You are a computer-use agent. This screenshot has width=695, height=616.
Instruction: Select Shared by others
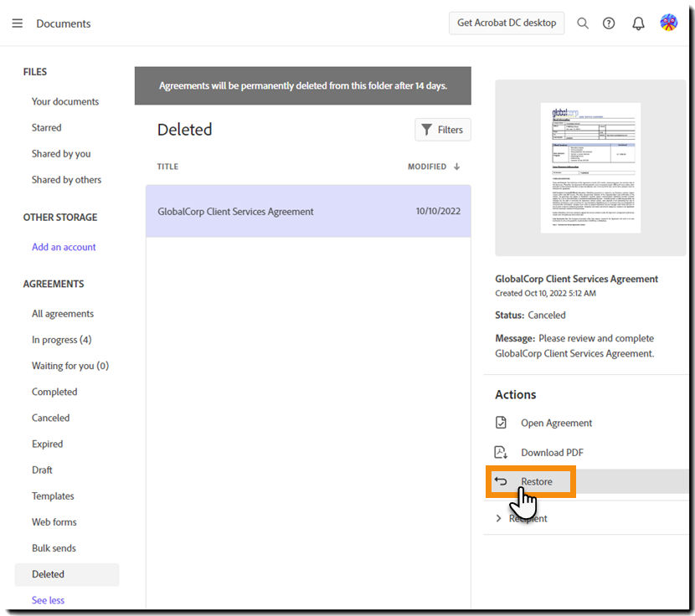click(66, 180)
